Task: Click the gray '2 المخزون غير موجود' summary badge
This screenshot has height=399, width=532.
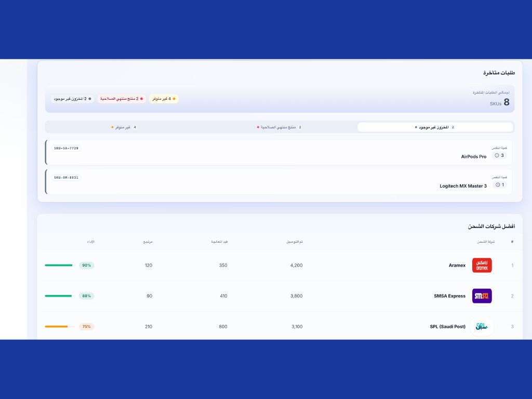Action: tap(72, 99)
